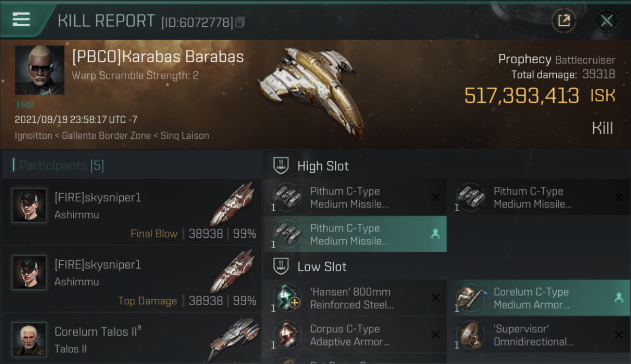Click Corpus C-Type Adaptive Armor icon
The image size is (631, 364).
tap(287, 335)
